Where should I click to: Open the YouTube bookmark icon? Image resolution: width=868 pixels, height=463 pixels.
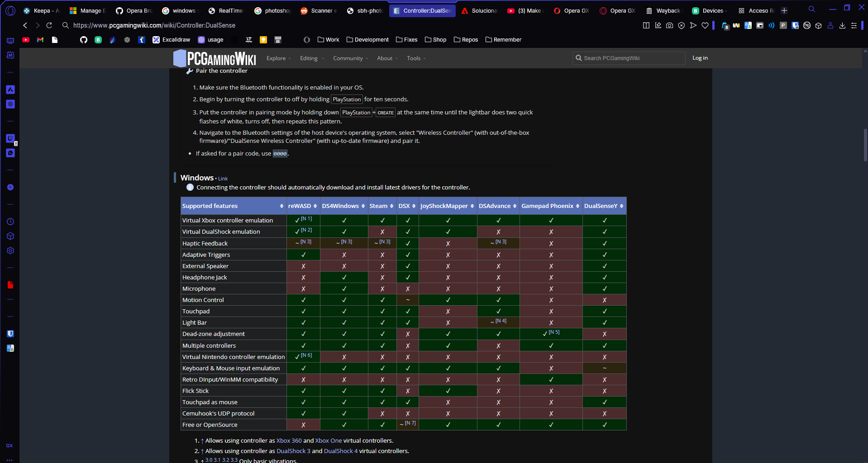coord(26,40)
